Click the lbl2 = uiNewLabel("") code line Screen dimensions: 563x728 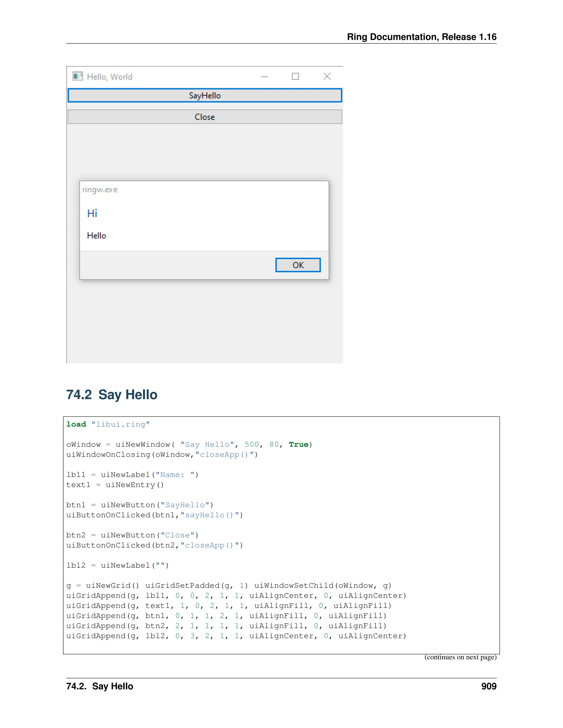point(117,565)
